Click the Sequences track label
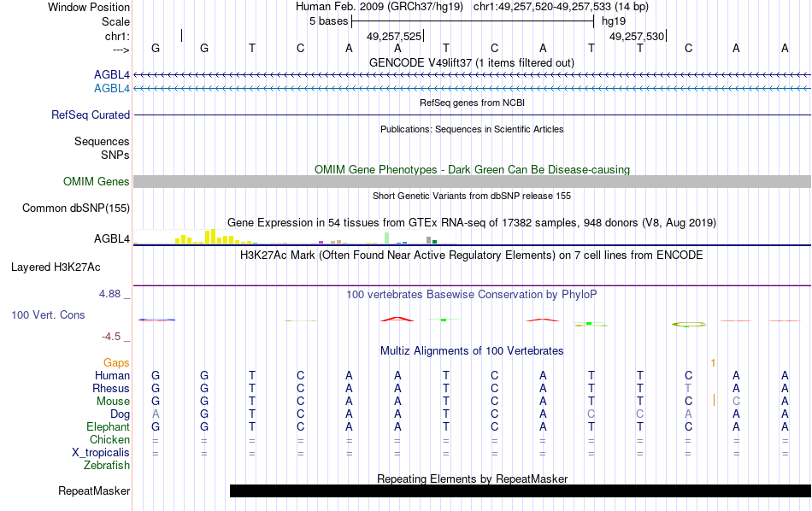812x511 pixels. coord(102,141)
